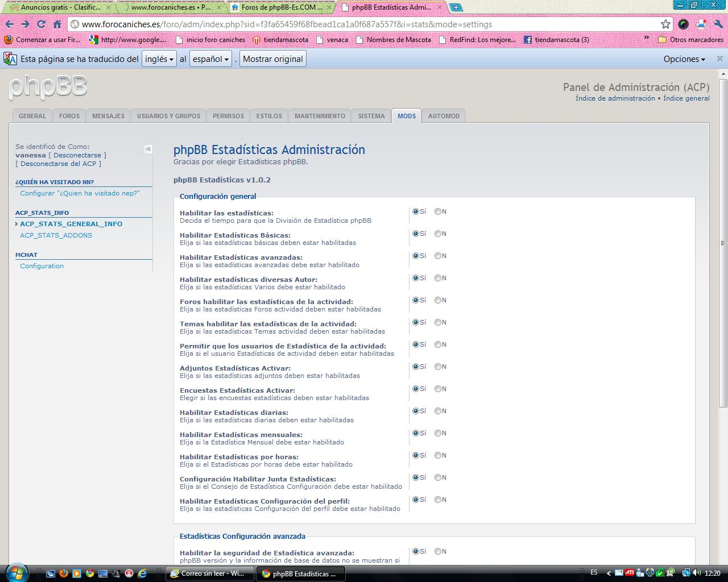Set Habilitar Estadísticas mensuales to N

click(438, 433)
